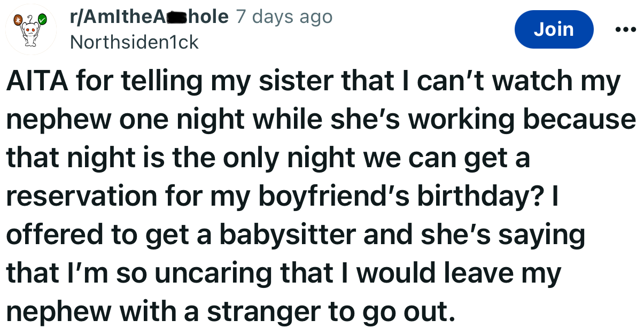Click the orange badge on the avatar
The width and height of the screenshot is (644, 328).
tap(17, 21)
